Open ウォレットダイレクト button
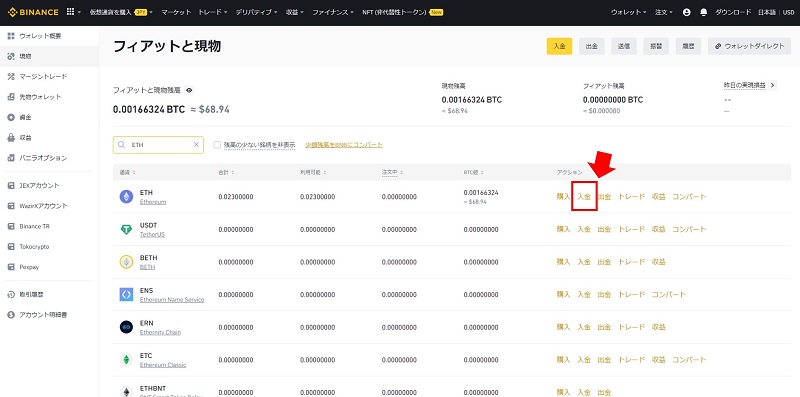This screenshot has width=800, height=397. 749,46
